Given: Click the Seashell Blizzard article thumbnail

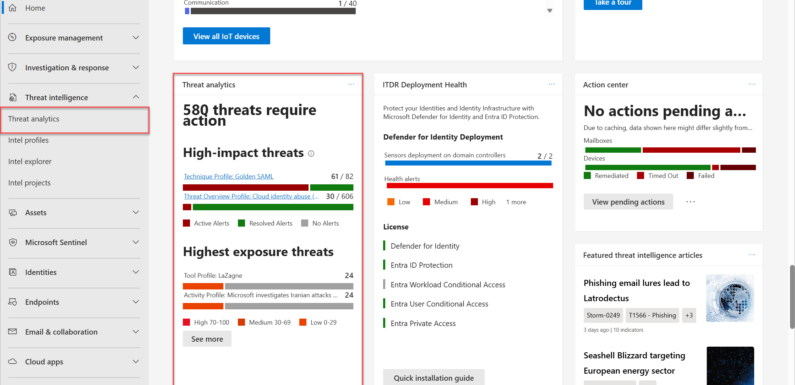Looking at the screenshot, I should pyautogui.click(x=730, y=366).
